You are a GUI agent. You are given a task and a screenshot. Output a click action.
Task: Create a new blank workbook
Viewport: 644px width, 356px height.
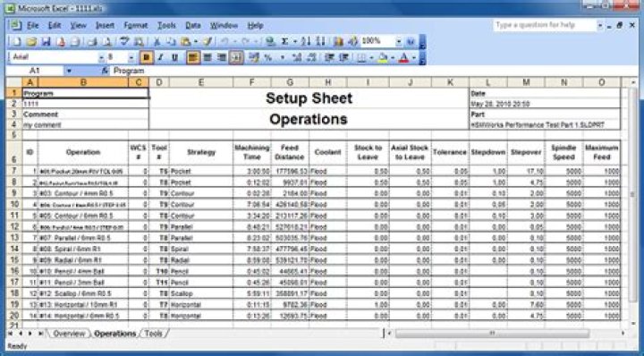[16, 41]
